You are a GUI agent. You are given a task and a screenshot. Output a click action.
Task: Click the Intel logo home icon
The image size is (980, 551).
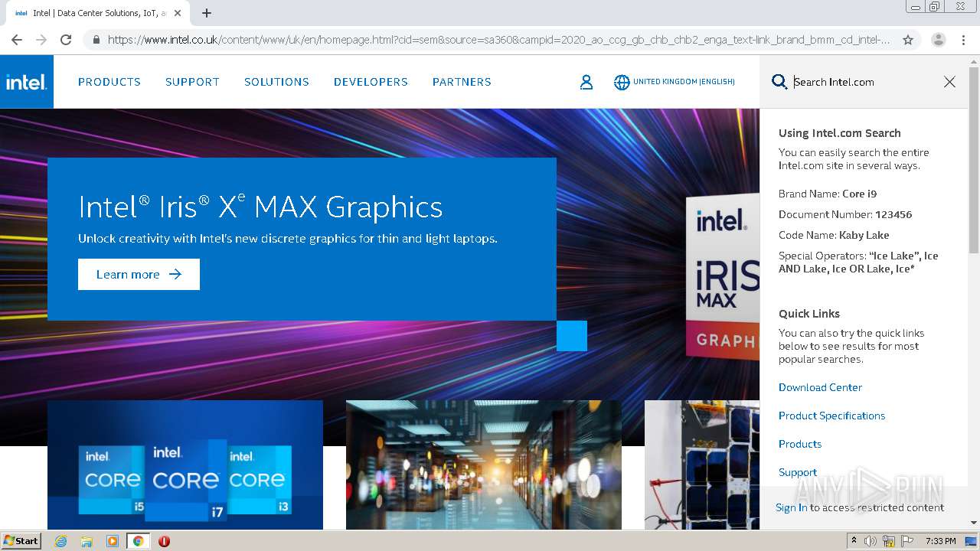coord(27,81)
